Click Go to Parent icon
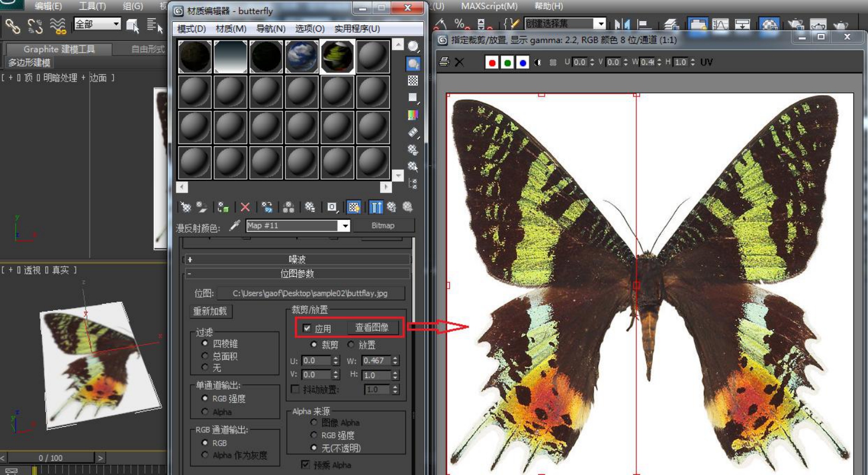The image size is (868, 475). [392, 207]
